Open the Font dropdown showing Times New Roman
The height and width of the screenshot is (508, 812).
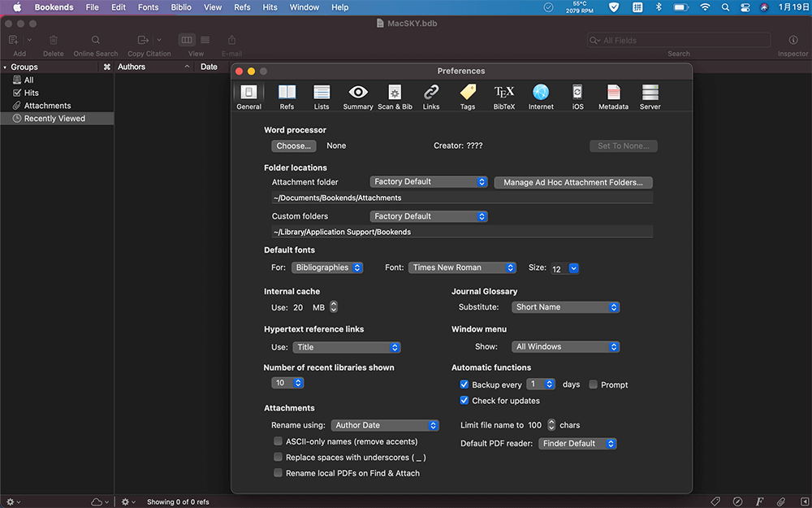pos(462,267)
